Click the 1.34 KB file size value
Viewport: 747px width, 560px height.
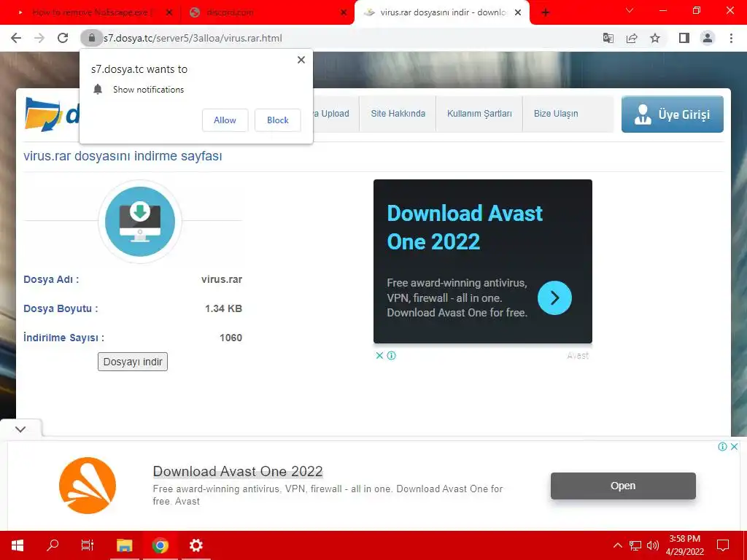223,308
